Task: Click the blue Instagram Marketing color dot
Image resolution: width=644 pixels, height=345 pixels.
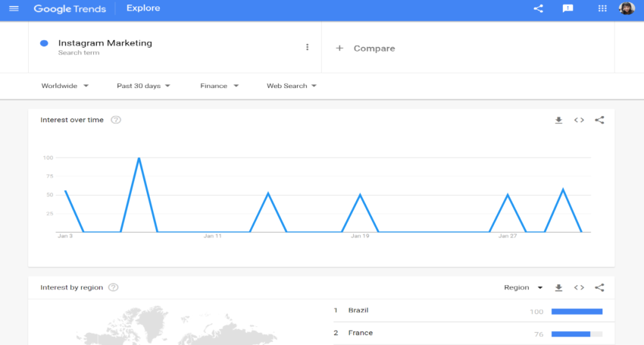Action: (44, 43)
